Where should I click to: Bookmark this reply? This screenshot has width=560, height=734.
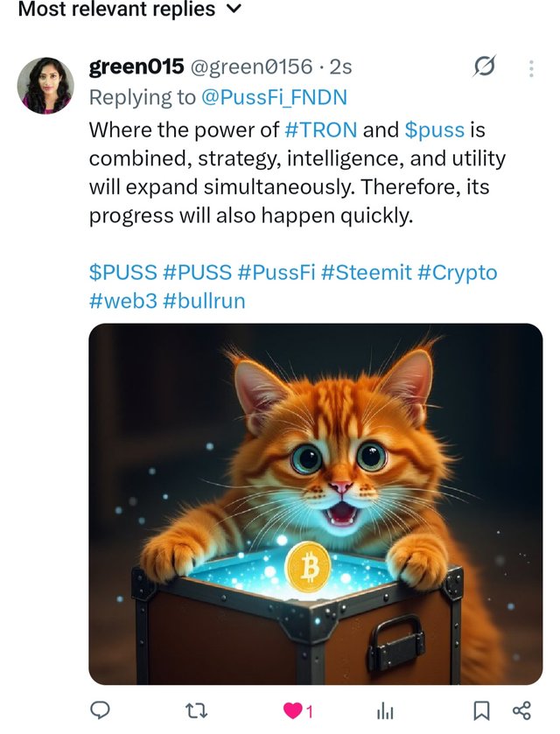click(482, 710)
